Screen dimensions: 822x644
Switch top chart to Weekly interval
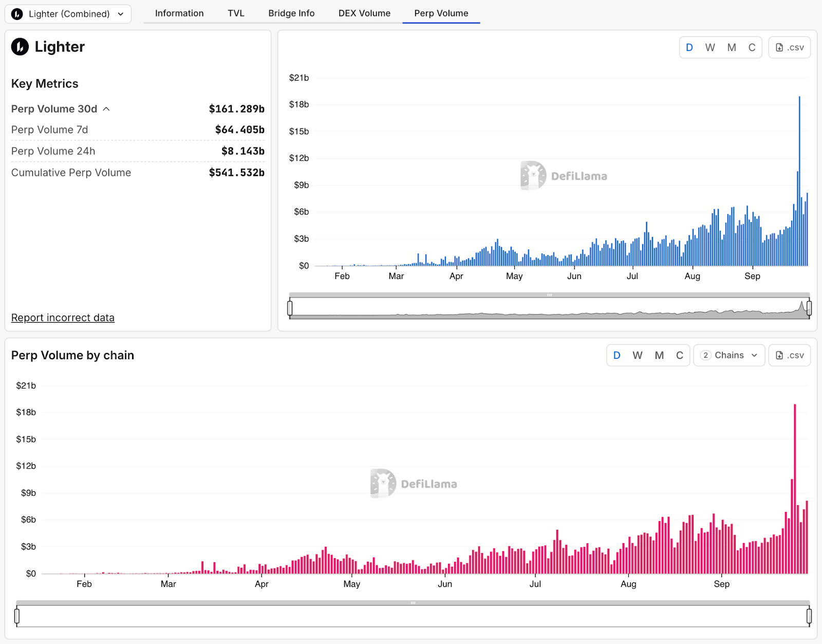pyautogui.click(x=710, y=47)
